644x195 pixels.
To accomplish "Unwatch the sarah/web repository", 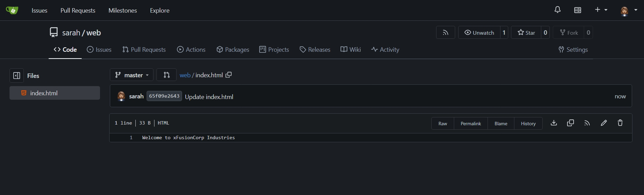I will pyautogui.click(x=479, y=33).
